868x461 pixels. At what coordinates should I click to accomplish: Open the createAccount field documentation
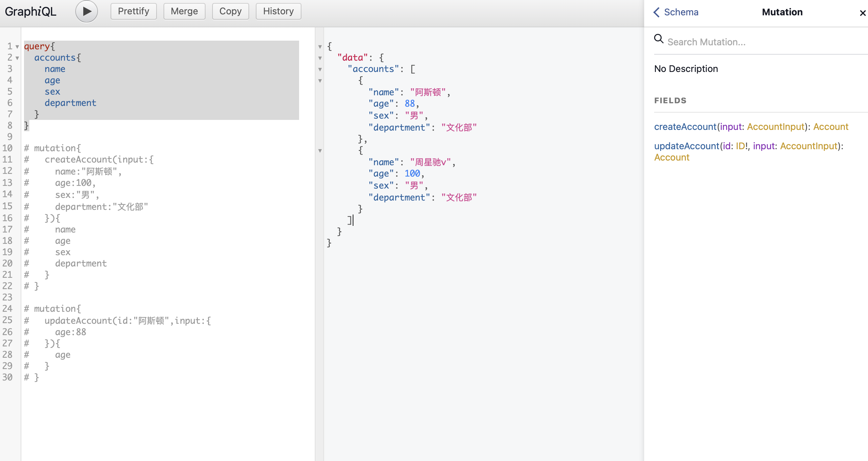(x=685, y=127)
